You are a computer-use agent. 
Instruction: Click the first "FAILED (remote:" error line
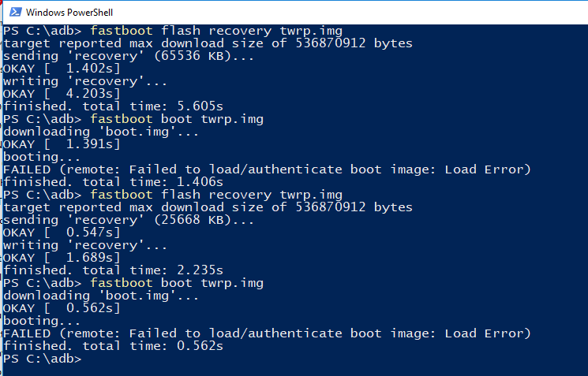tap(267, 169)
